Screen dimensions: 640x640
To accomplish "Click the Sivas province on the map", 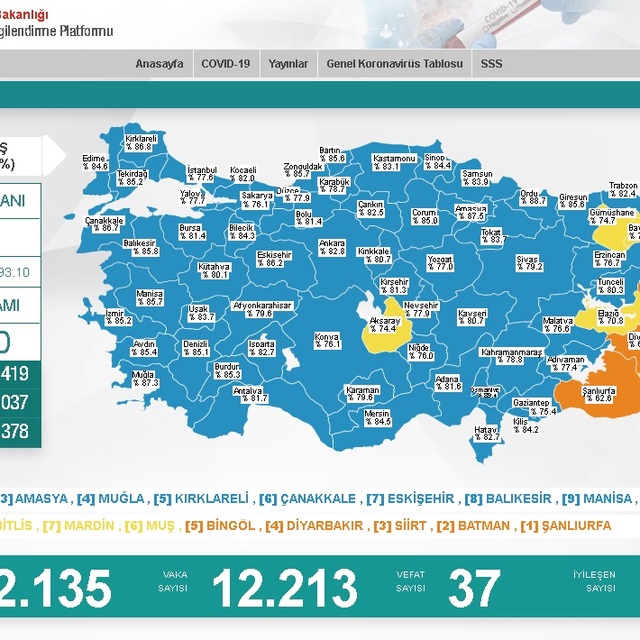I will [527, 262].
